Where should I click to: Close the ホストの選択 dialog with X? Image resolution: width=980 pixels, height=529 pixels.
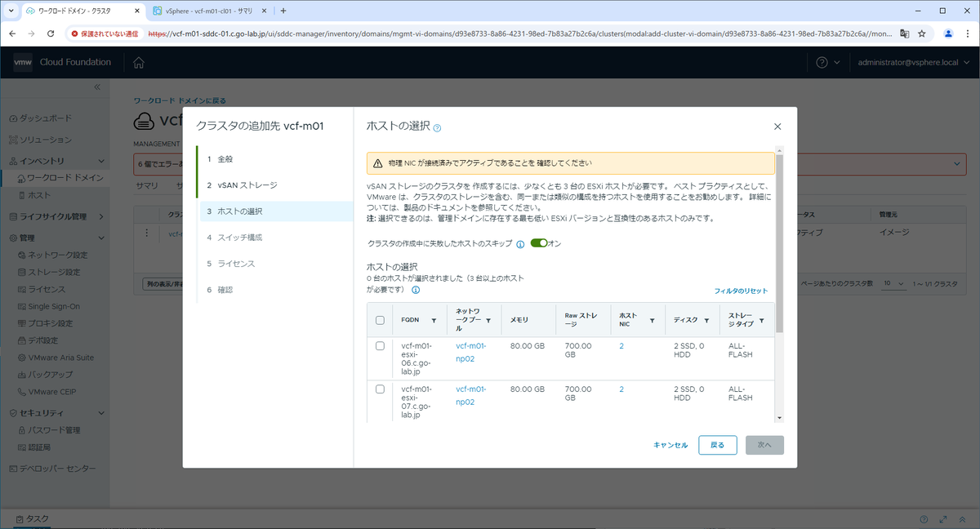777,127
